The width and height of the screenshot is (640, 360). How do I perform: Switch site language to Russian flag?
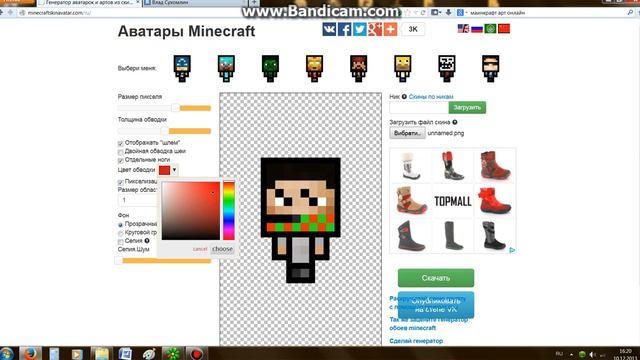[x=477, y=29]
